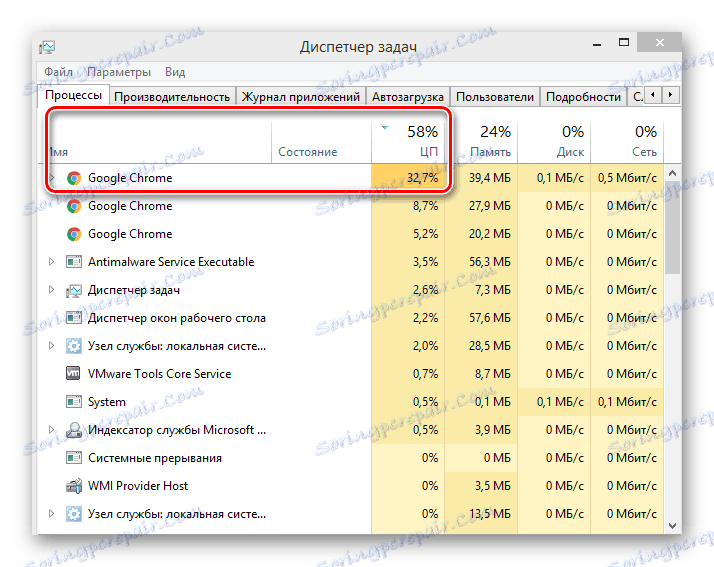Viewport: 714px width, 567px height.
Task: Click gear icon of Узел службы 28,5 МБ row
Action: pos(74,346)
